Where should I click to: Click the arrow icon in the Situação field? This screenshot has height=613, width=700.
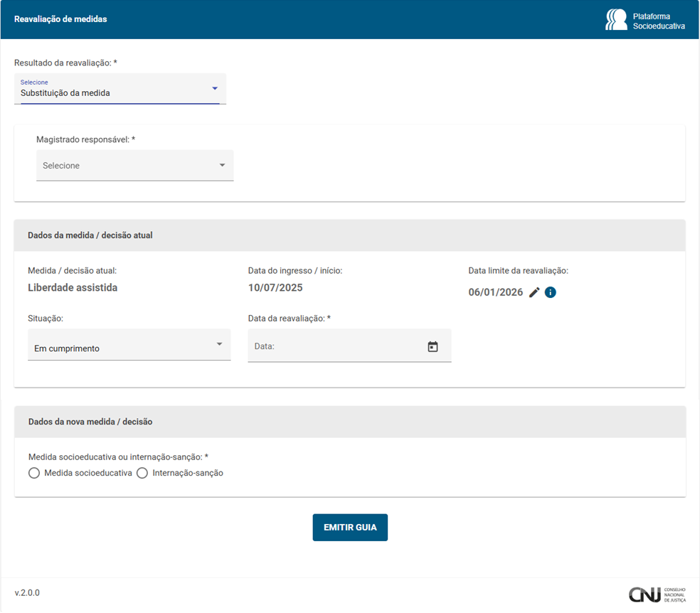(x=219, y=344)
